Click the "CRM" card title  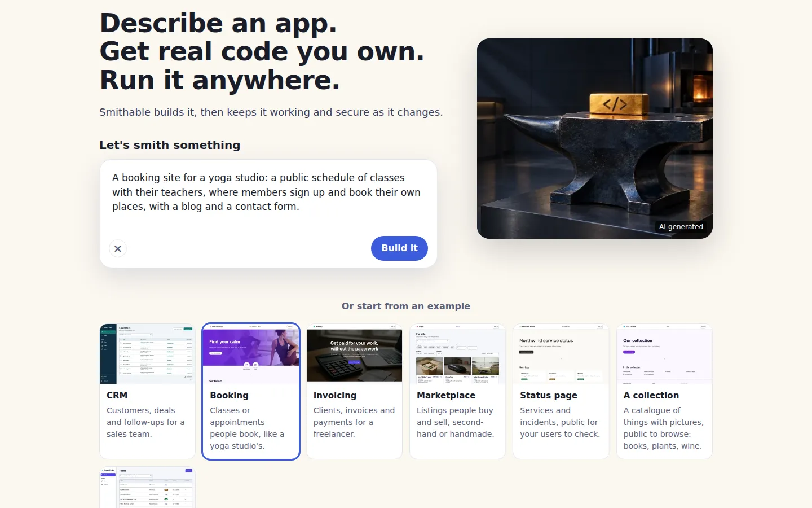[117, 396]
